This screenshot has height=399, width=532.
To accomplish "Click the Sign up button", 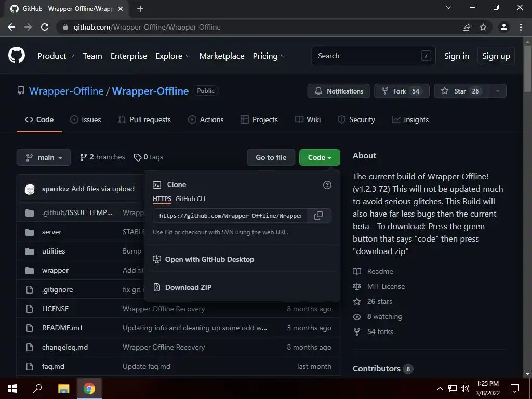I will tap(496, 56).
